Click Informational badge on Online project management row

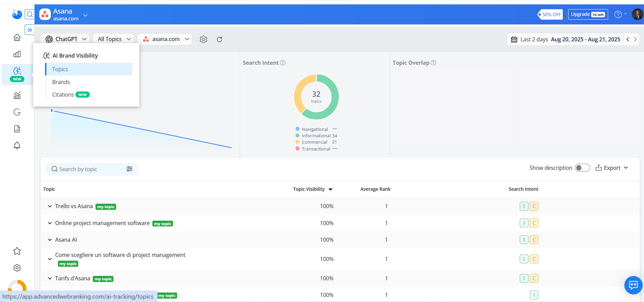pos(524,223)
